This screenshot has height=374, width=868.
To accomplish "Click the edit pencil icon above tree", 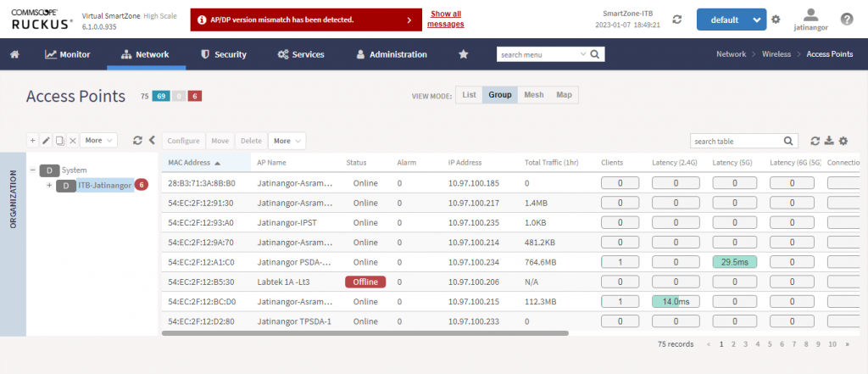I will (x=46, y=140).
